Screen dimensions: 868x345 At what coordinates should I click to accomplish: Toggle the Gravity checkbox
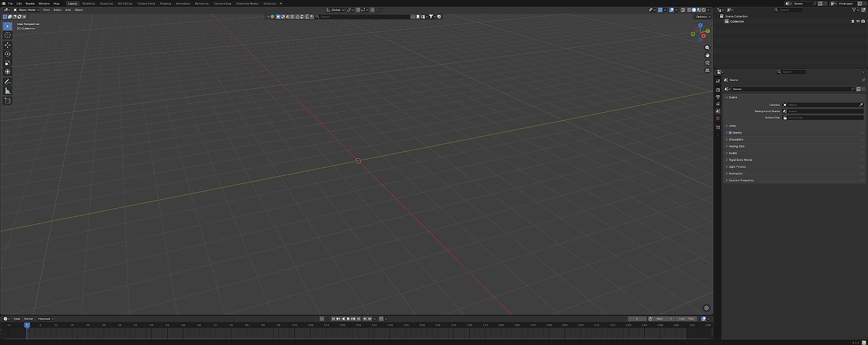(730, 133)
